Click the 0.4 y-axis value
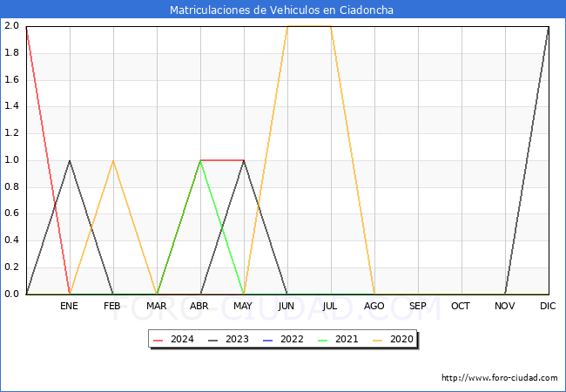The width and height of the screenshot is (566, 392). click(x=11, y=240)
